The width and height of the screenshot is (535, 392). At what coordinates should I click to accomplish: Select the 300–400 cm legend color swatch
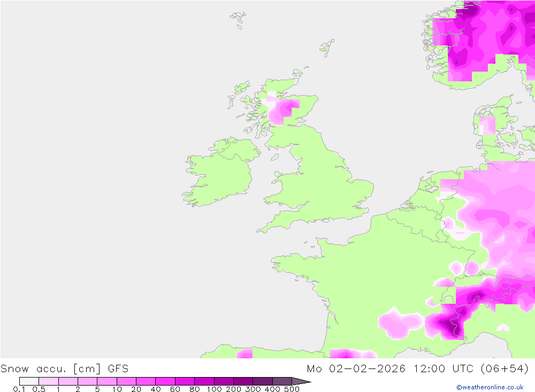[262, 381]
